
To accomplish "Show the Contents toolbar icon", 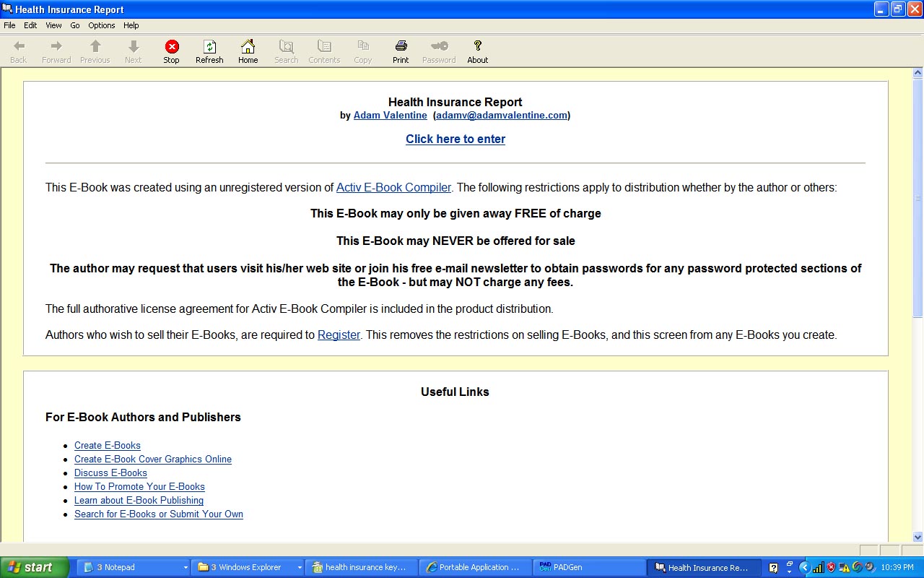I will click(324, 47).
